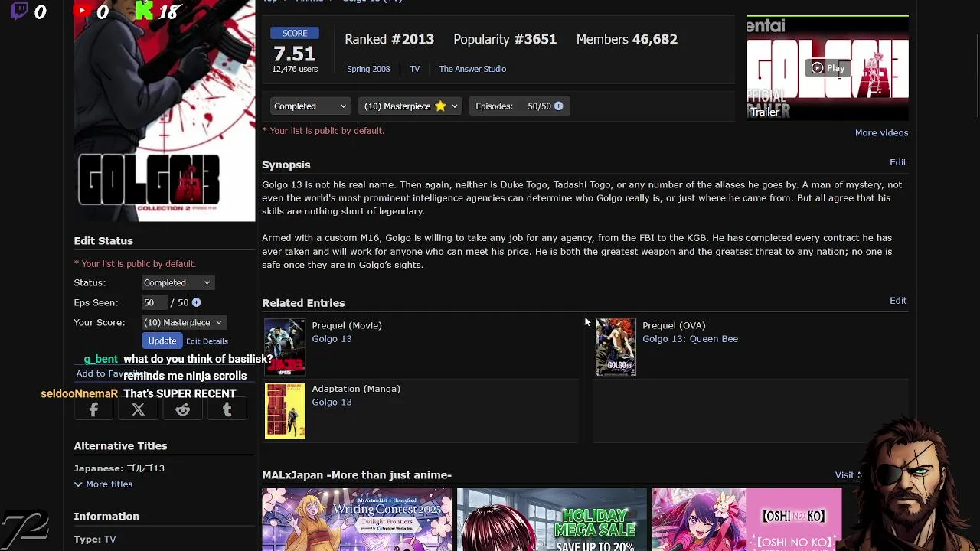Click the Popularity #3651 text
Image resolution: width=980 pixels, height=551 pixels.
(505, 39)
